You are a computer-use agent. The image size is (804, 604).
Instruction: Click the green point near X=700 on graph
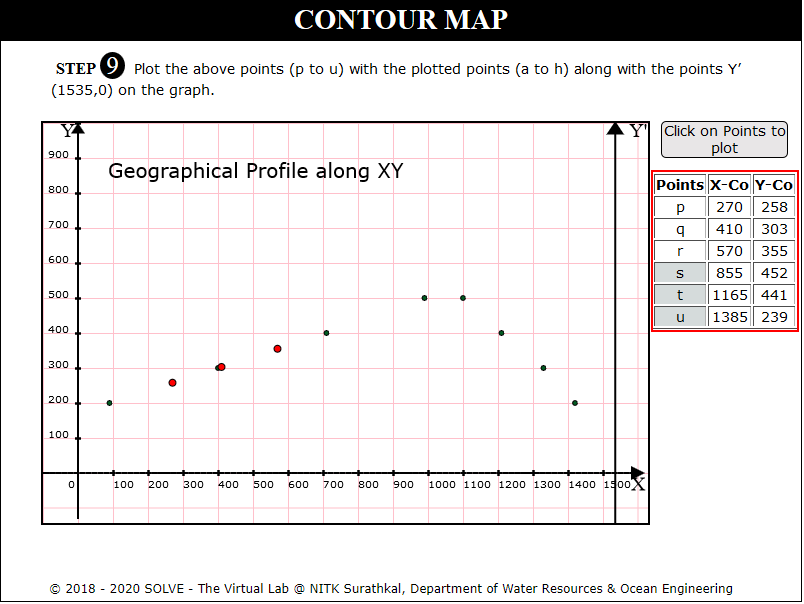[326, 333]
